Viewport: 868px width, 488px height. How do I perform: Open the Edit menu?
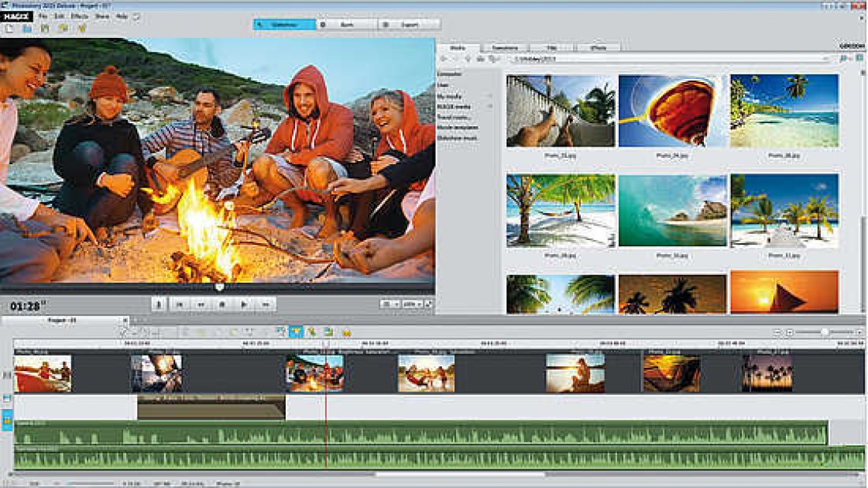(x=59, y=16)
